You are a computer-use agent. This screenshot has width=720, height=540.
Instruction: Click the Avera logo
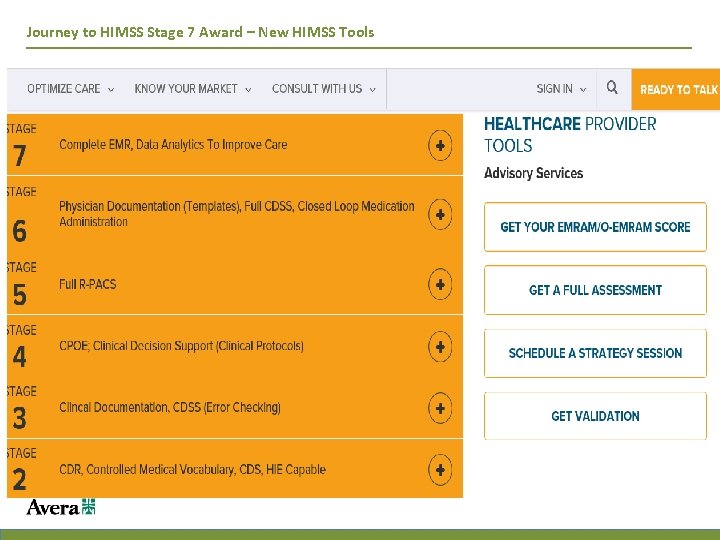point(61,507)
